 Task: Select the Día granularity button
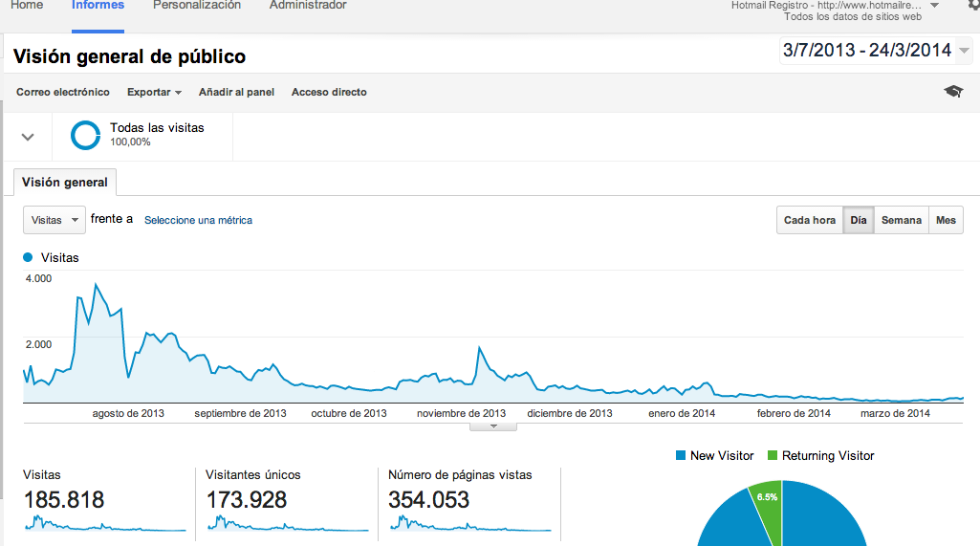click(859, 220)
